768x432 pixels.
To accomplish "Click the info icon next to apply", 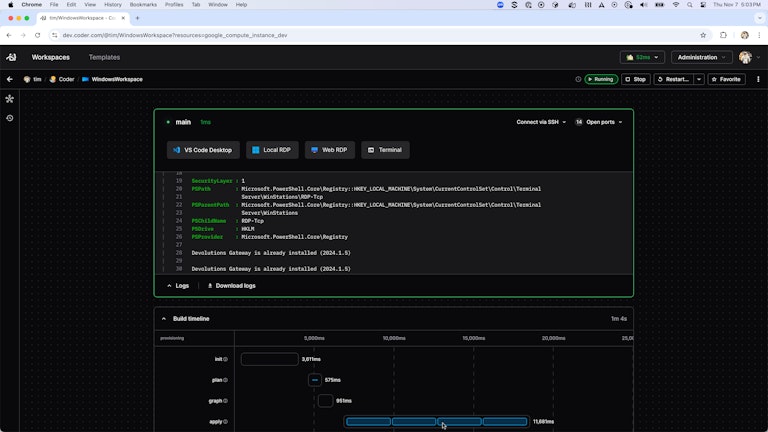I will pyautogui.click(x=225, y=422).
